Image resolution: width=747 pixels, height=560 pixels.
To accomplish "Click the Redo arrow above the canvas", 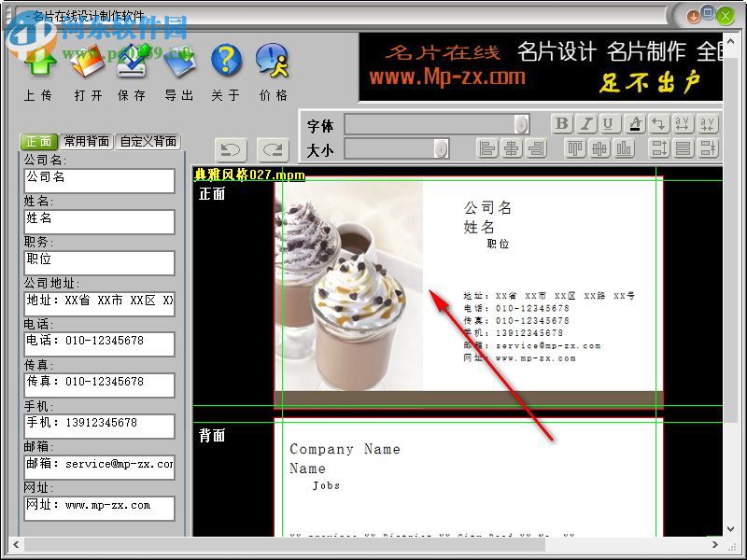I will [272, 149].
